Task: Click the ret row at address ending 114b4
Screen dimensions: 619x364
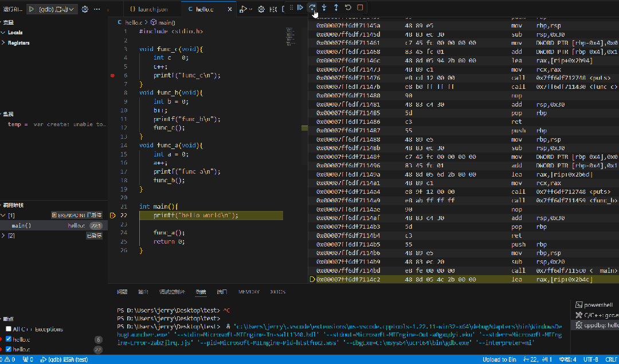Action: (x=464, y=236)
